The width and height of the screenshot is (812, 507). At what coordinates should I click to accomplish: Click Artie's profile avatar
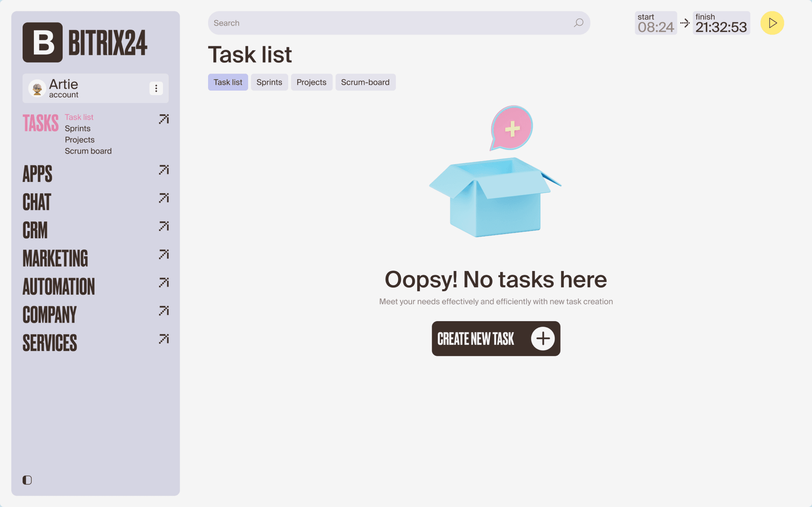click(37, 89)
